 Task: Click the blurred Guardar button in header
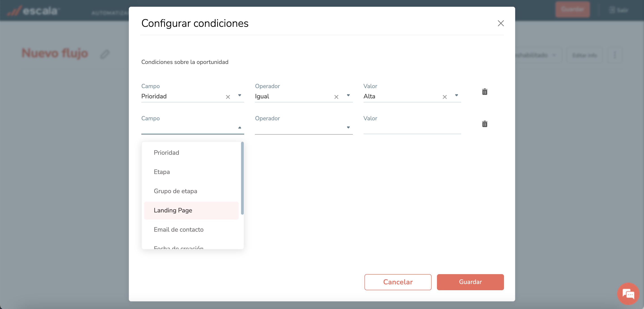[572, 9]
